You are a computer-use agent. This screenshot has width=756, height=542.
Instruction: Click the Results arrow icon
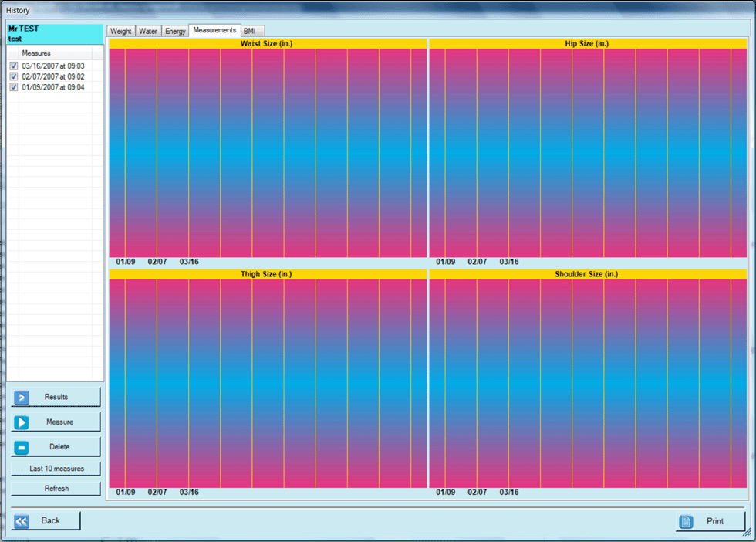[22, 397]
